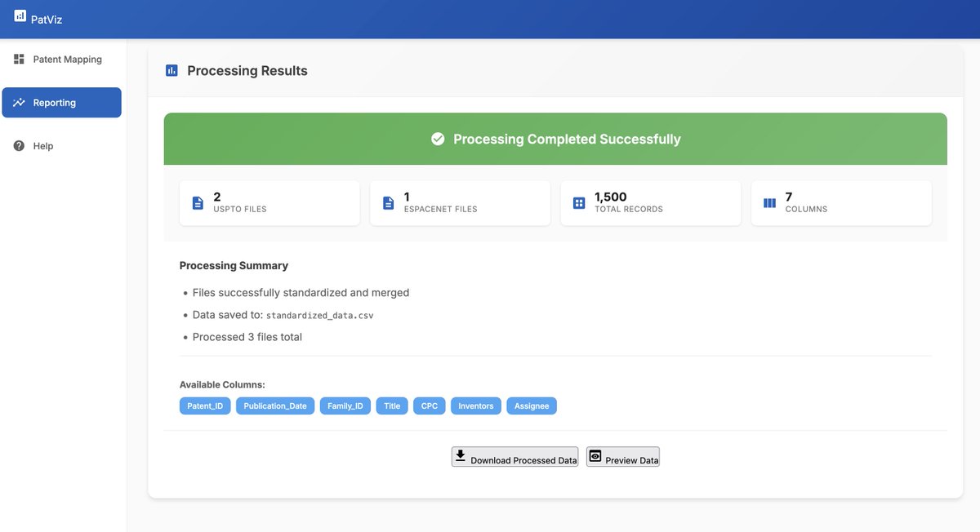Click the Help question mark icon
980x532 pixels.
[x=19, y=146]
